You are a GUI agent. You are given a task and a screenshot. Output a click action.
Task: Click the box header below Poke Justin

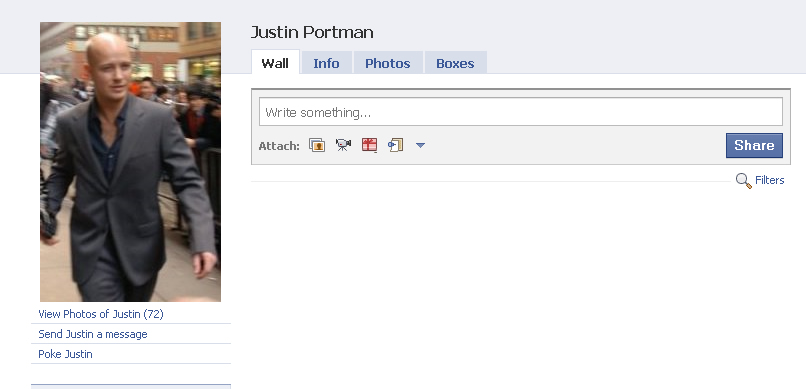[x=131, y=386]
